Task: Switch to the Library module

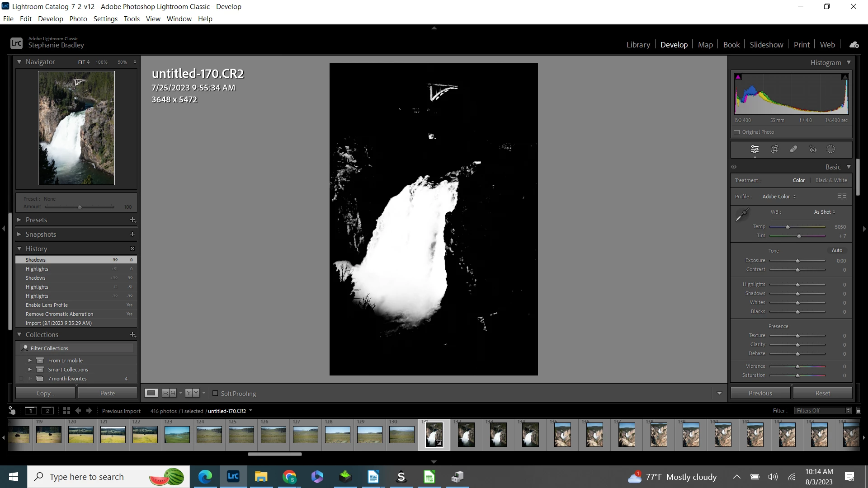Action: point(638,45)
